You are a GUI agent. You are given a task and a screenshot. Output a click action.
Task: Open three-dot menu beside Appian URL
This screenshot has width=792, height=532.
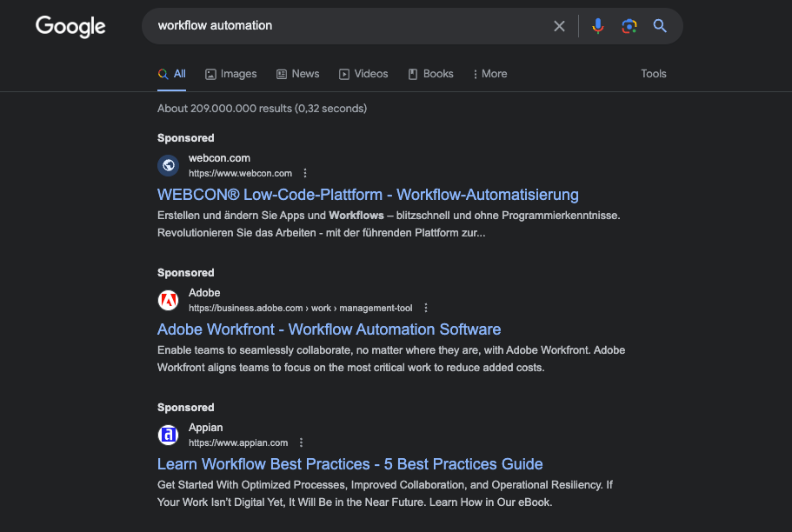pos(301,442)
